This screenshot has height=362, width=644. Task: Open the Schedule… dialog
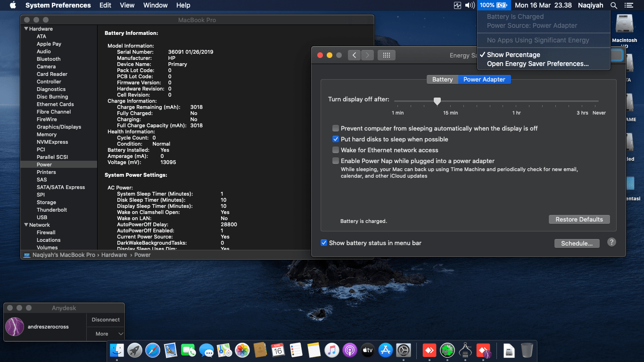click(x=577, y=243)
